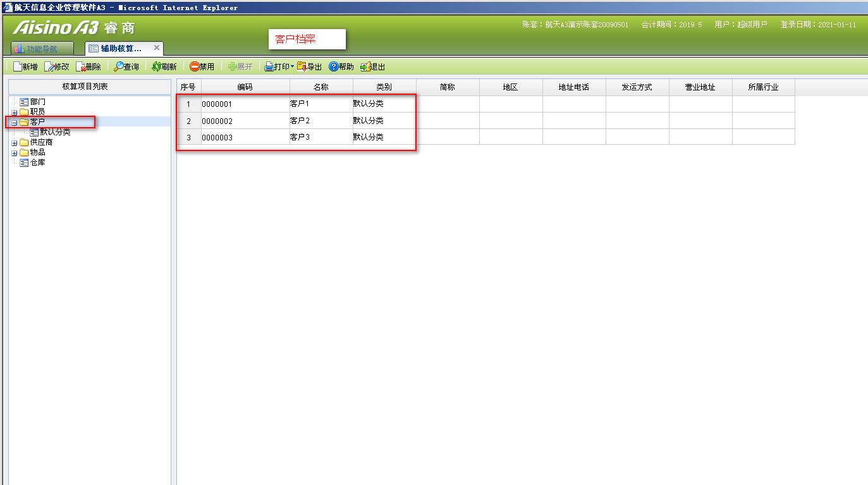Viewport: 868px width, 485px height.
Task: Switch to the 功能导航 tab
Action: pyautogui.click(x=42, y=49)
